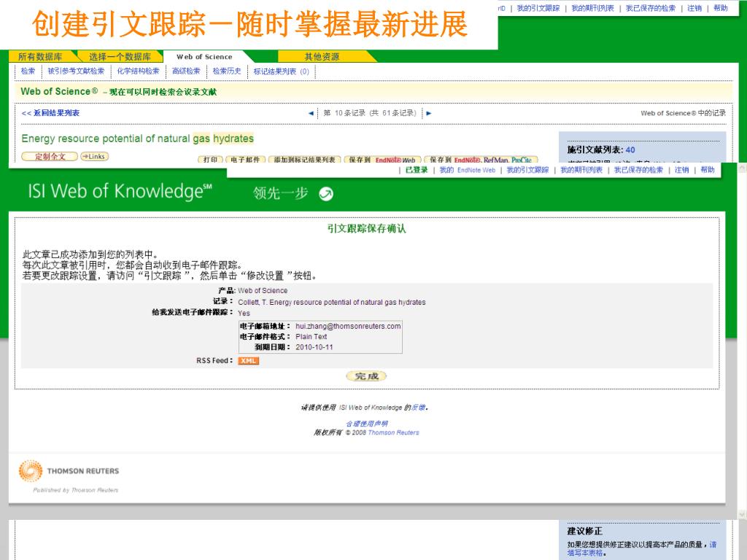Open 我的期刊列表 in confirmation window

[x=581, y=170]
